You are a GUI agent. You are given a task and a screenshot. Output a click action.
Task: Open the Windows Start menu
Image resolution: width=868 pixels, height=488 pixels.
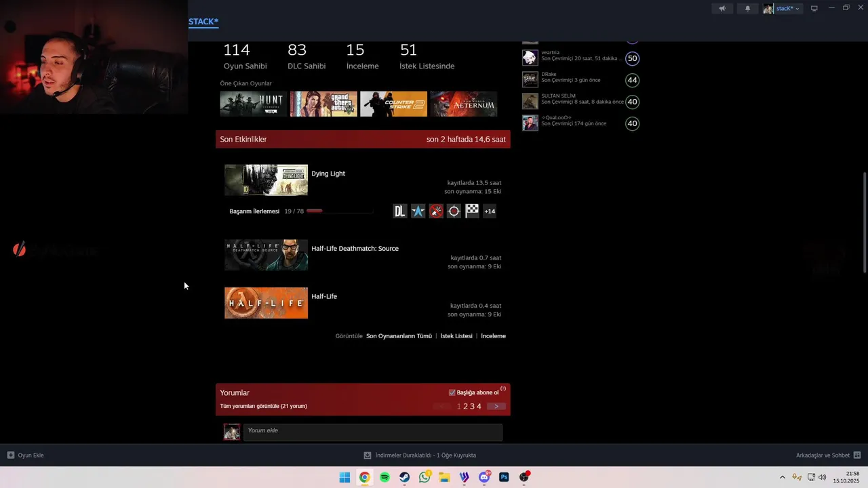344,477
